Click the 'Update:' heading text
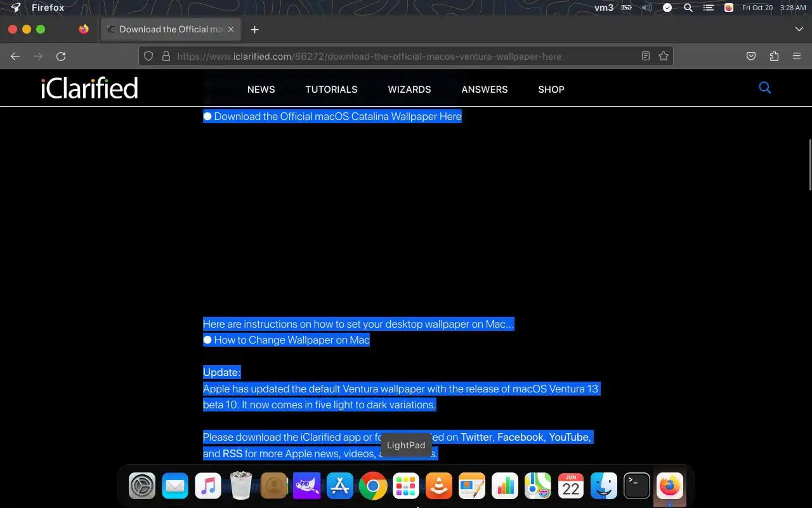Screen dimensions: 812x508 click(221, 372)
